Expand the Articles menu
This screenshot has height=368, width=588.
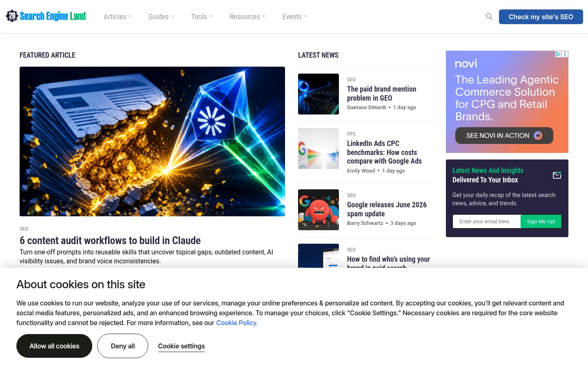(118, 17)
